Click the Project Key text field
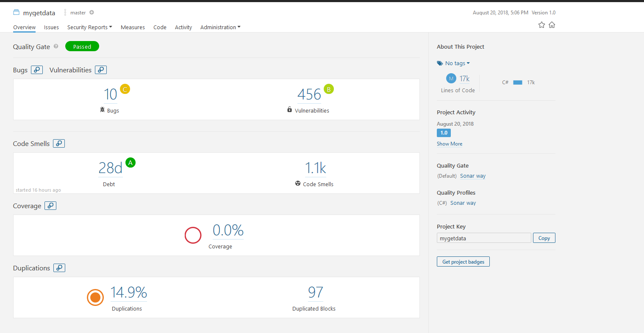The height and width of the screenshot is (333, 644). 483,238
